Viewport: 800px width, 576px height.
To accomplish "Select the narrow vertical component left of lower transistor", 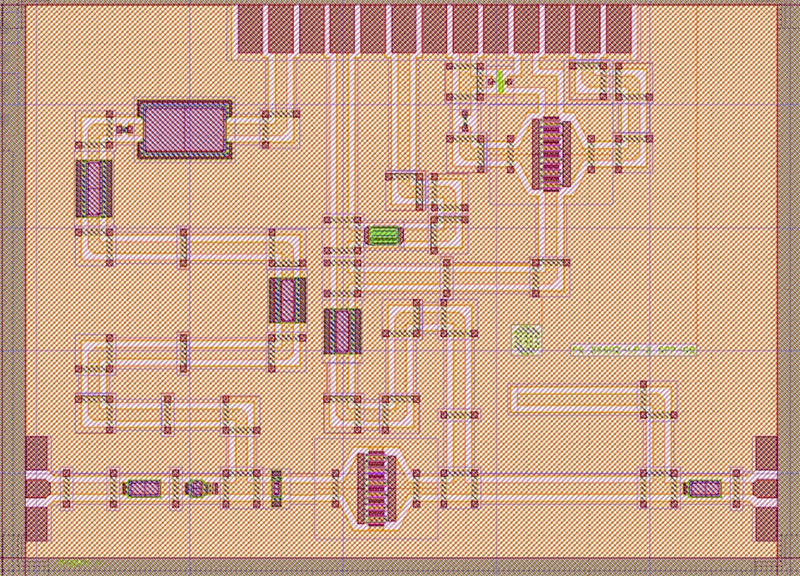I will [277, 488].
